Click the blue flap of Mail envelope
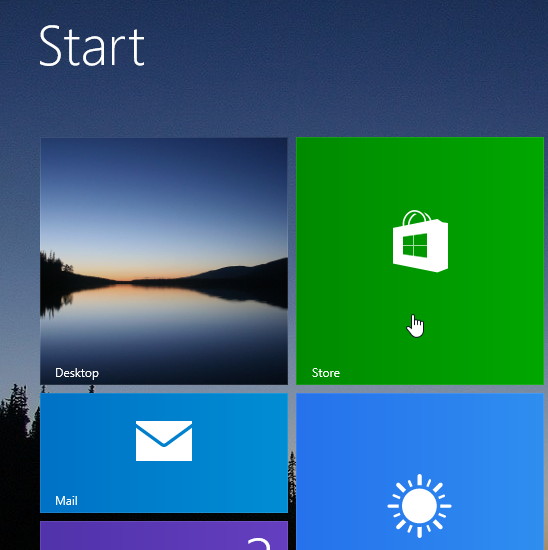The width and height of the screenshot is (548, 550). [x=164, y=434]
